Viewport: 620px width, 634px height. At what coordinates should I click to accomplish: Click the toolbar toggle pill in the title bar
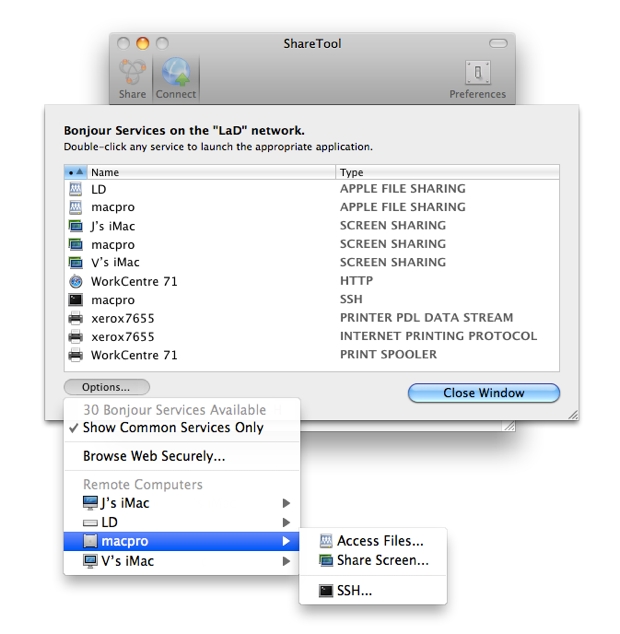pyautogui.click(x=498, y=43)
